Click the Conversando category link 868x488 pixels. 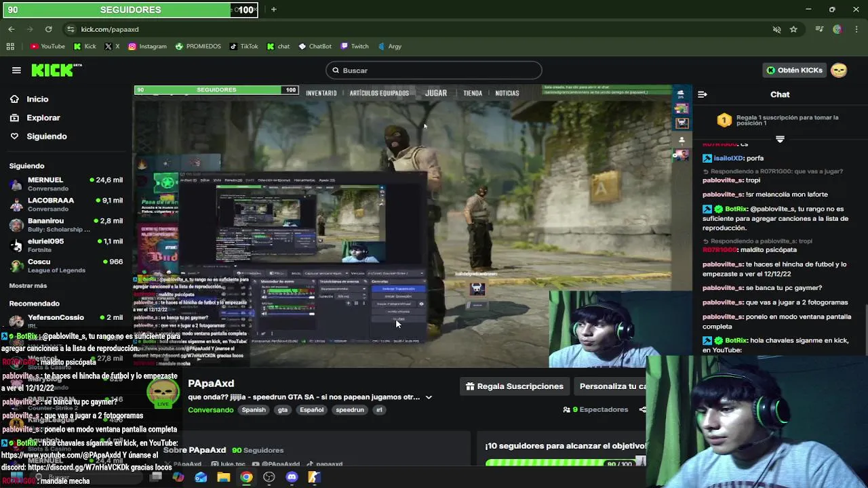(210, 410)
